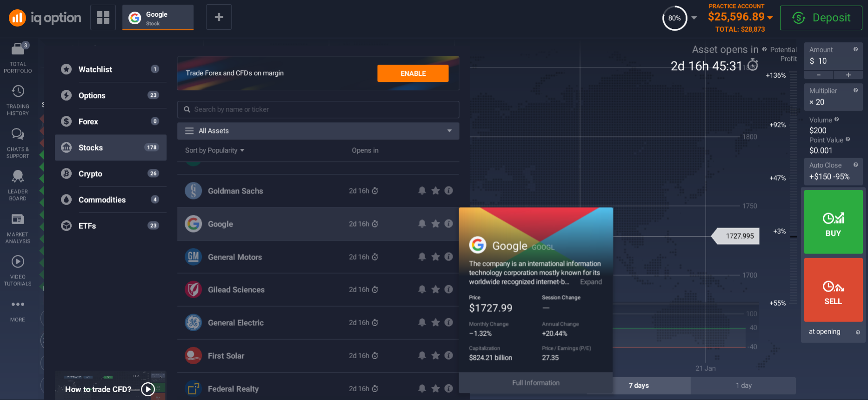The image size is (868, 400).
Task: Increase the trade amount
Action: coord(848,75)
